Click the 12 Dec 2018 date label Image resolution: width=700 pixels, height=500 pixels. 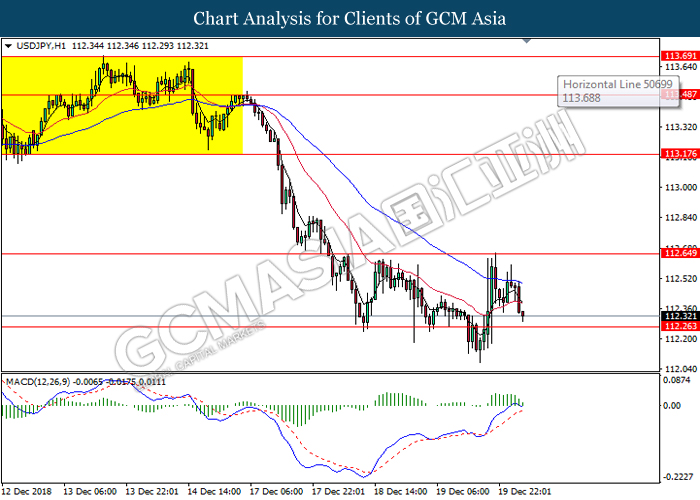(x=27, y=492)
